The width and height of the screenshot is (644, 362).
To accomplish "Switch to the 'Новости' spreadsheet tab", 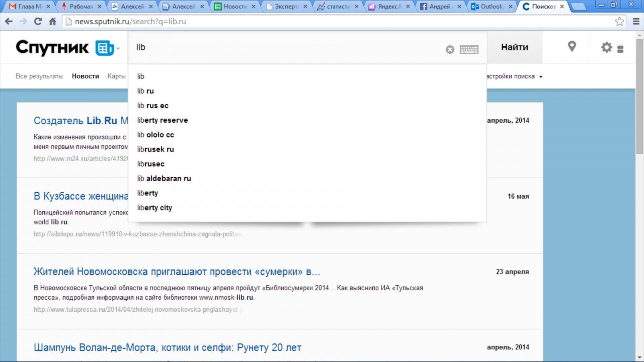I will pos(235,6).
